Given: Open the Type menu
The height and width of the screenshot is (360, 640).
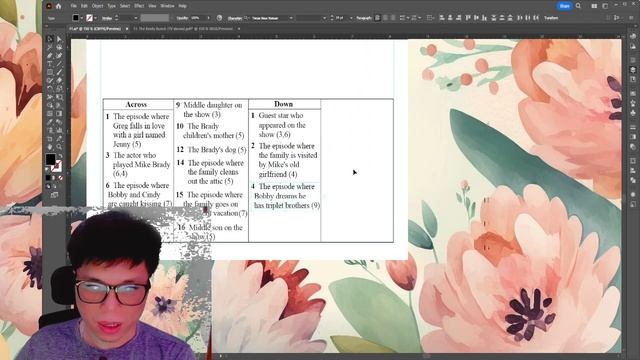Looking at the screenshot, I should [111, 6].
